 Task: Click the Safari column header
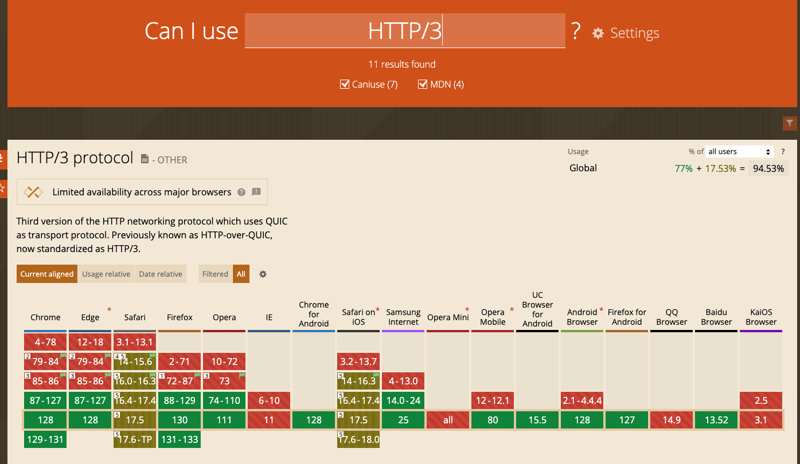(135, 317)
